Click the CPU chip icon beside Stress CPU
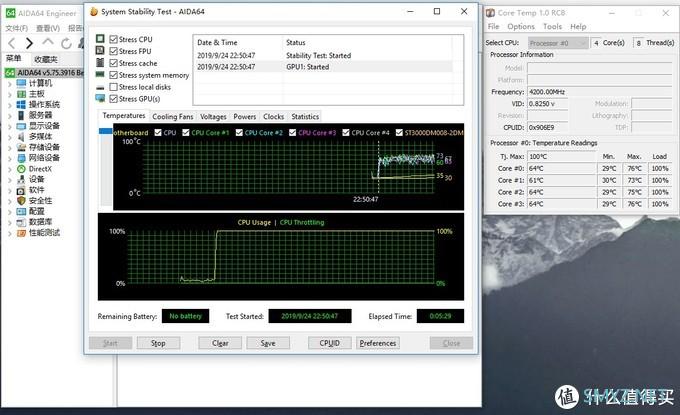The image size is (680, 415). click(100, 39)
